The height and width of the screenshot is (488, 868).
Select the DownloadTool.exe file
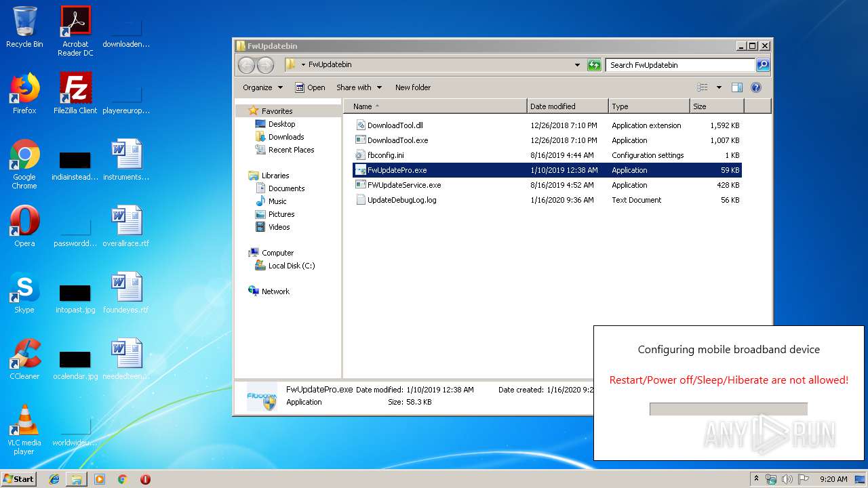pyautogui.click(x=547, y=140)
